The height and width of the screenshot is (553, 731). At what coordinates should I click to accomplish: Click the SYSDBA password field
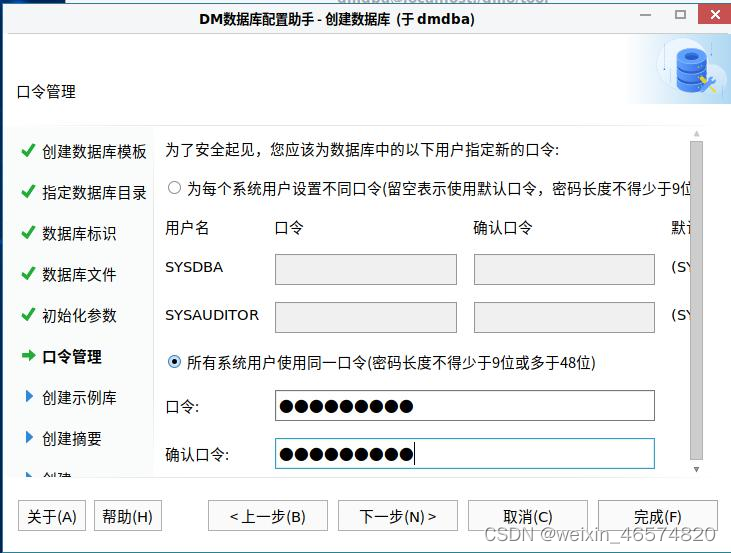pos(366,269)
